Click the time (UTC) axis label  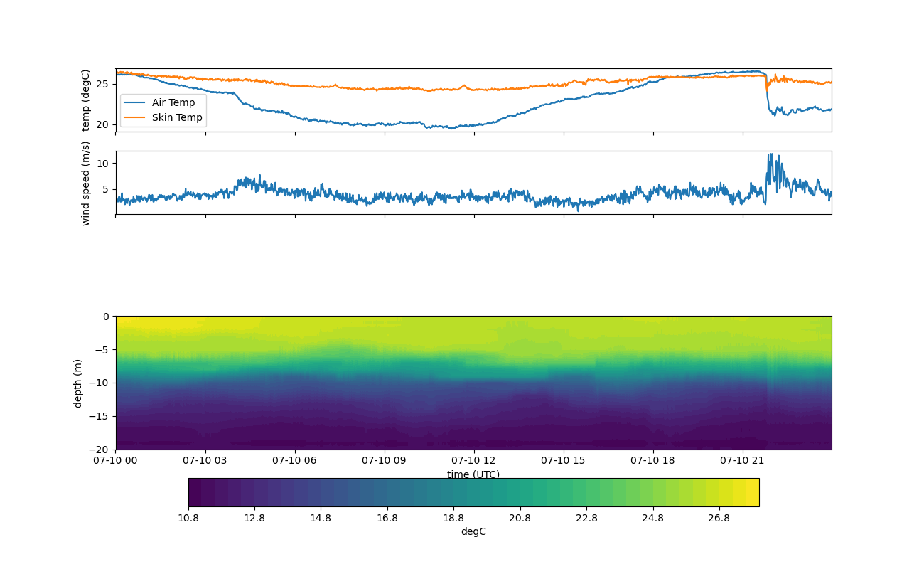click(x=473, y=474)
